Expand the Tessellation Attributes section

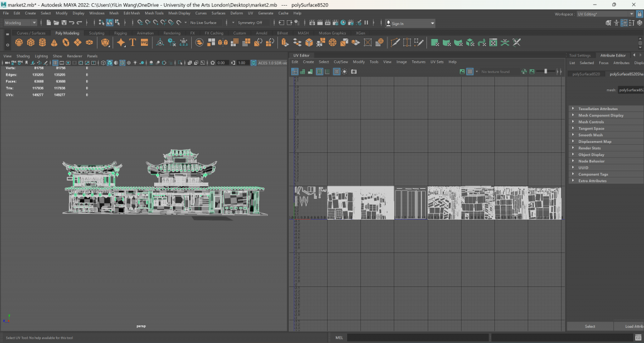pyautogui.click(x=573, y=108)
